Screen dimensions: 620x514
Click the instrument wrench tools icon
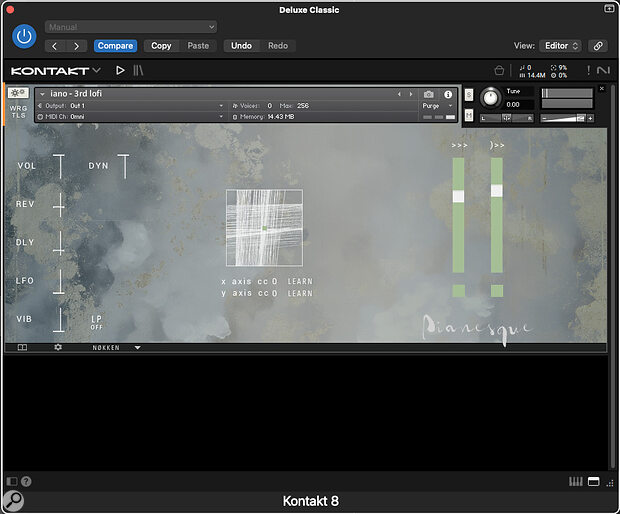click(x=18, y=93)
